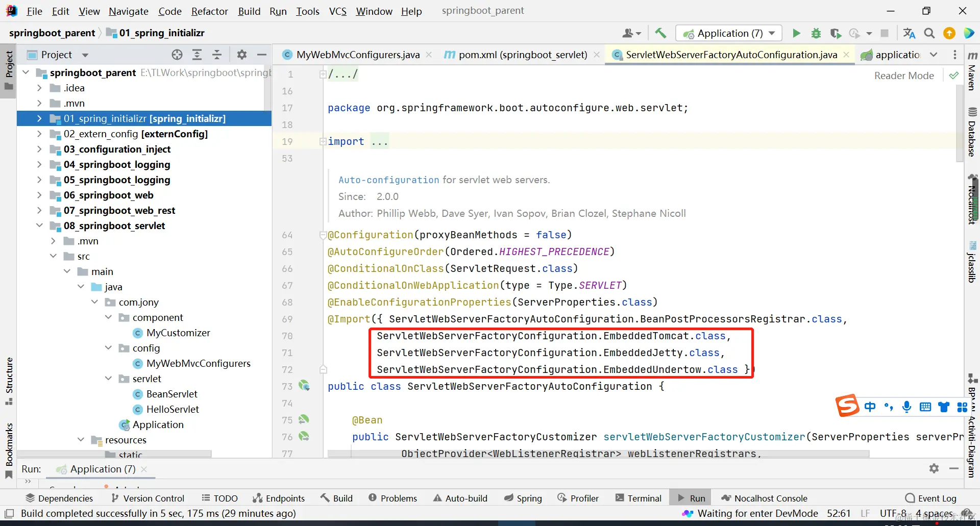Toggle the jclasslib side panel
Screen dimensions: 980x526
click(x=972, y=262)
